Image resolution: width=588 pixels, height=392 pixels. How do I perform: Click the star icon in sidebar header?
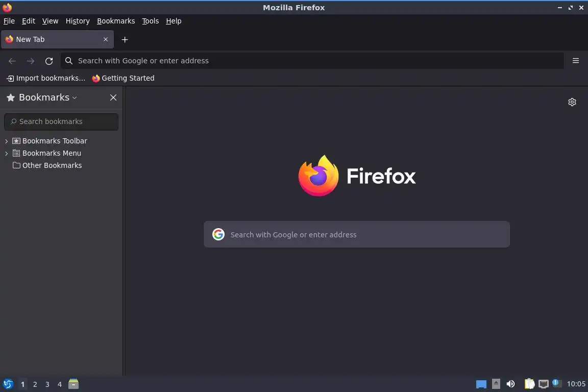11,97
